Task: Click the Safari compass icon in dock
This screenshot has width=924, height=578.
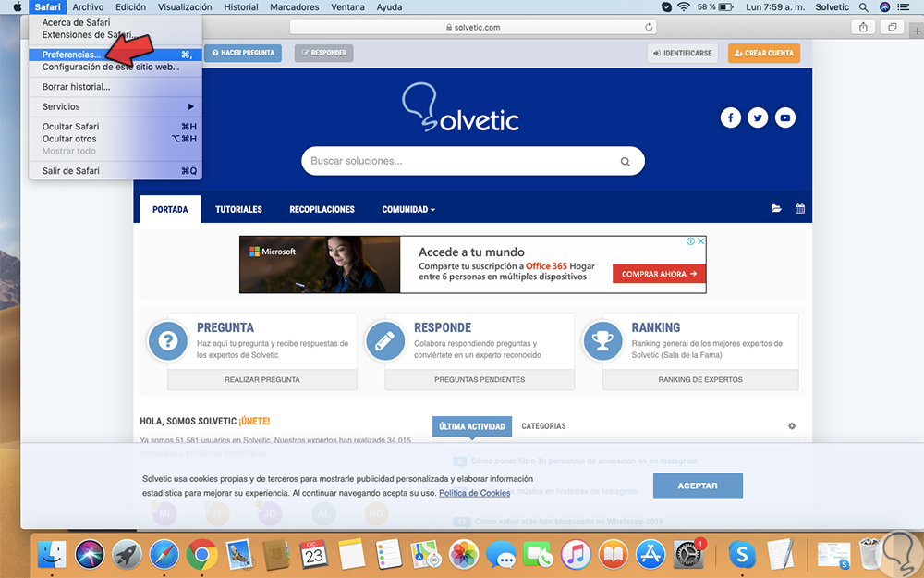Action: click(164, 554)
